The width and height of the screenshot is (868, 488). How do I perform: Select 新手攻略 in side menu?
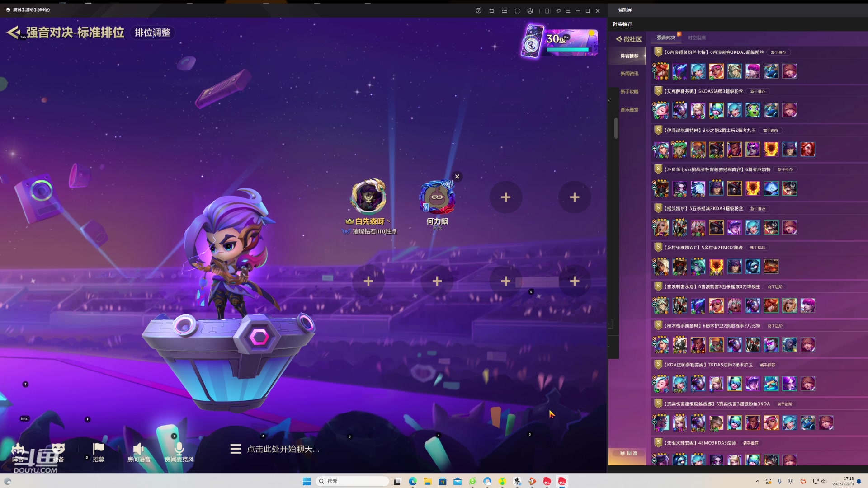click(629, 92)
